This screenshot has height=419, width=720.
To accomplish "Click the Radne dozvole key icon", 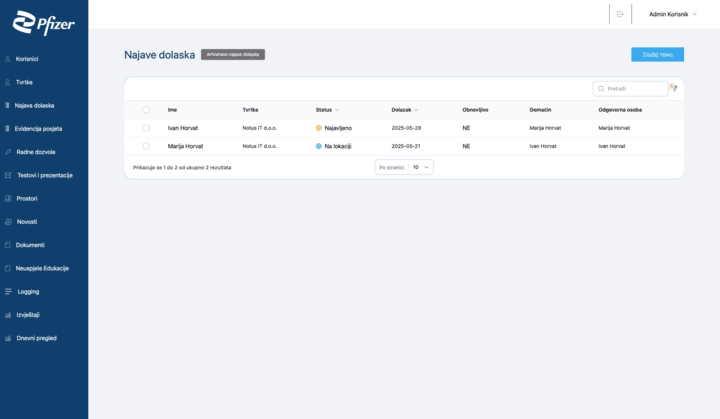I will click(x=8, y=152).
